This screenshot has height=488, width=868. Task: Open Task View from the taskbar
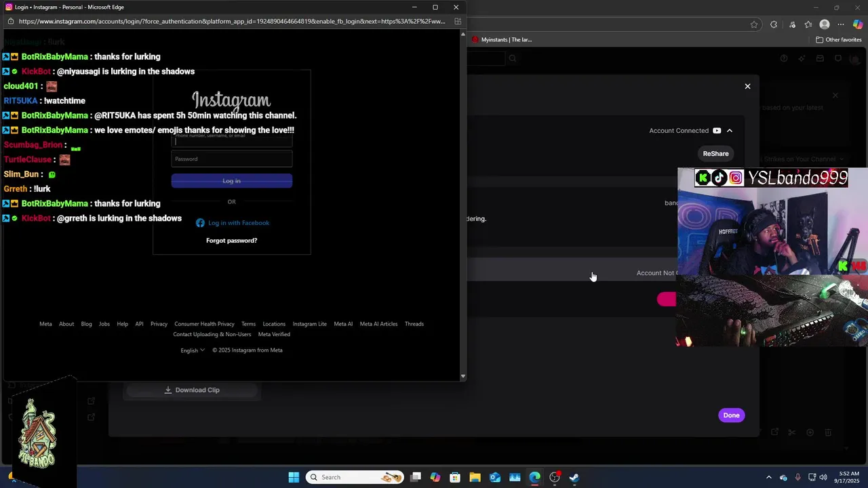point(416,477)
